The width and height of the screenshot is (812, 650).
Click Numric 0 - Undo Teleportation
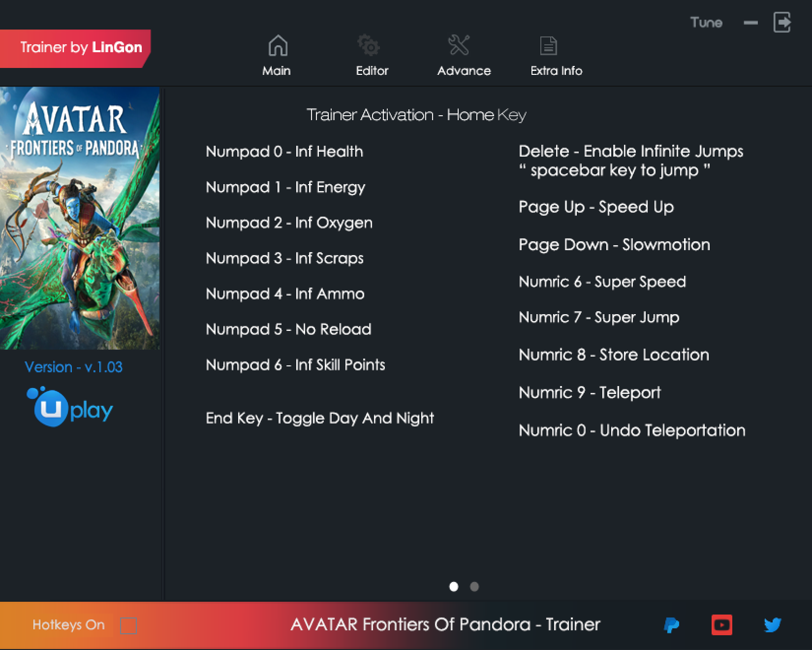coord(632,431)
